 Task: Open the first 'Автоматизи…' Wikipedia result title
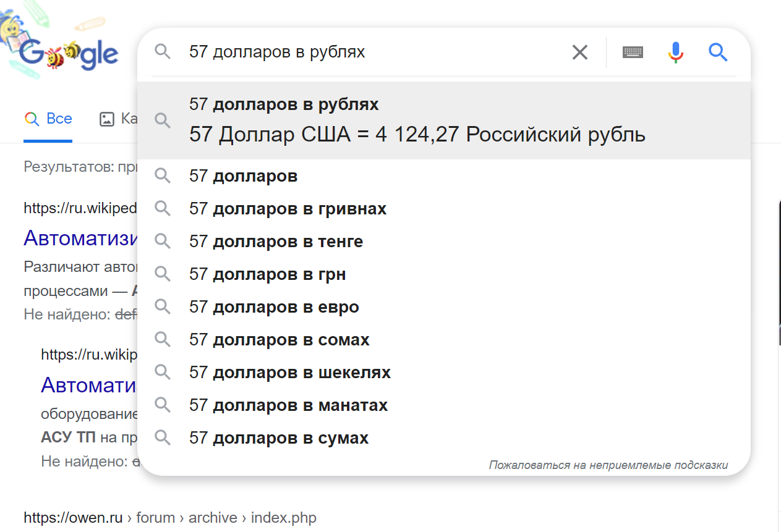80,238
